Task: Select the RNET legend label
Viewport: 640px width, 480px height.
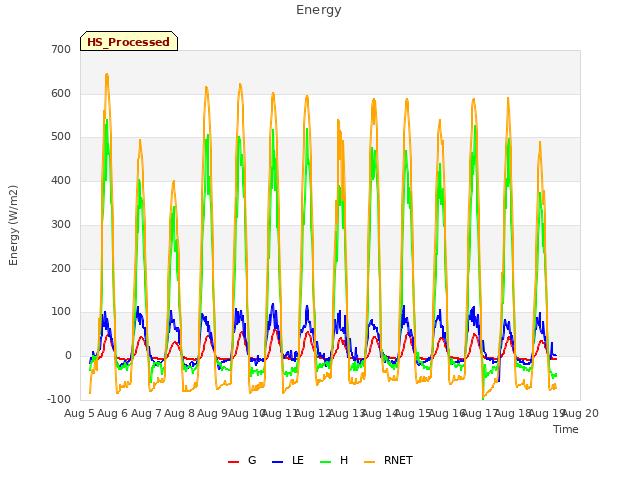Action: pos(398,460)
